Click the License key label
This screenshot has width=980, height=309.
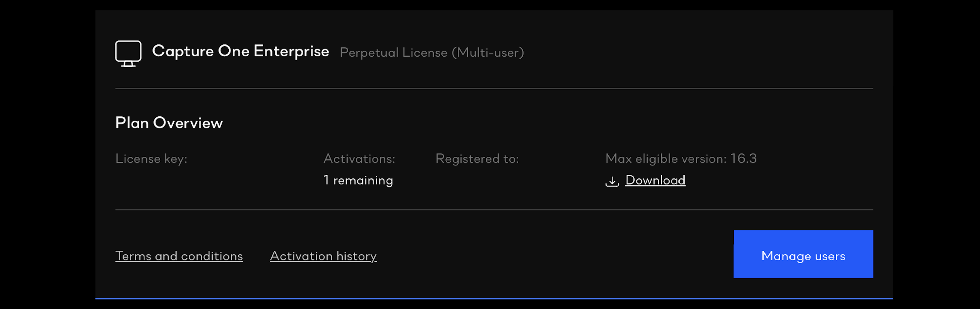point(151,159)
